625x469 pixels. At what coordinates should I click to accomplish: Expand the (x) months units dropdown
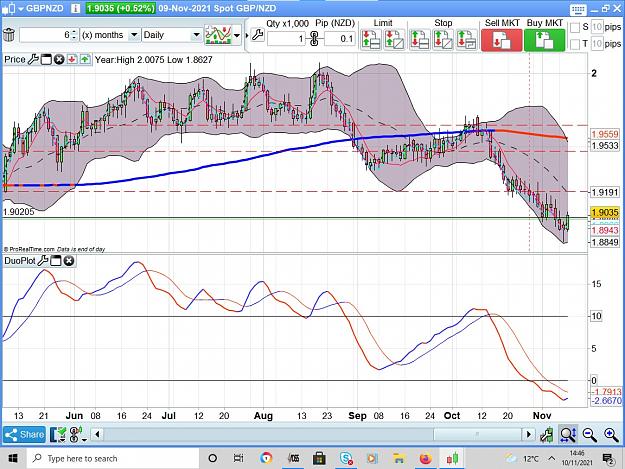[x=134, y=35]
